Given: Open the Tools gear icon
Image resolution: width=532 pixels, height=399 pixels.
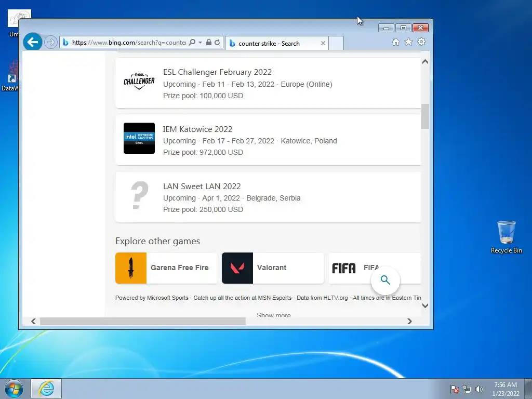Looking at the screenshot, I should (x=421, y=42).
